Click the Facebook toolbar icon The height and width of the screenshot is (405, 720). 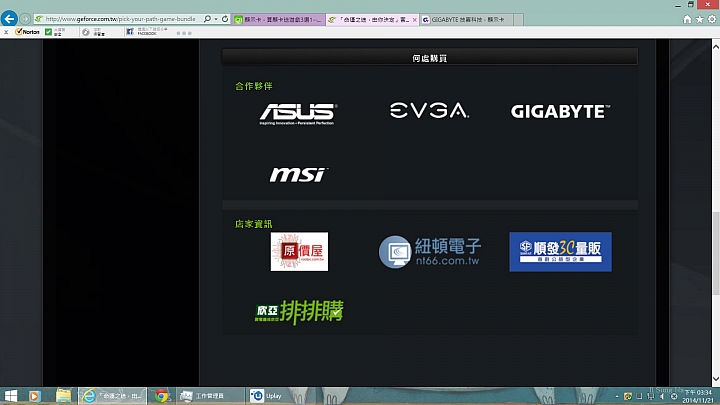tap(130, 31)
